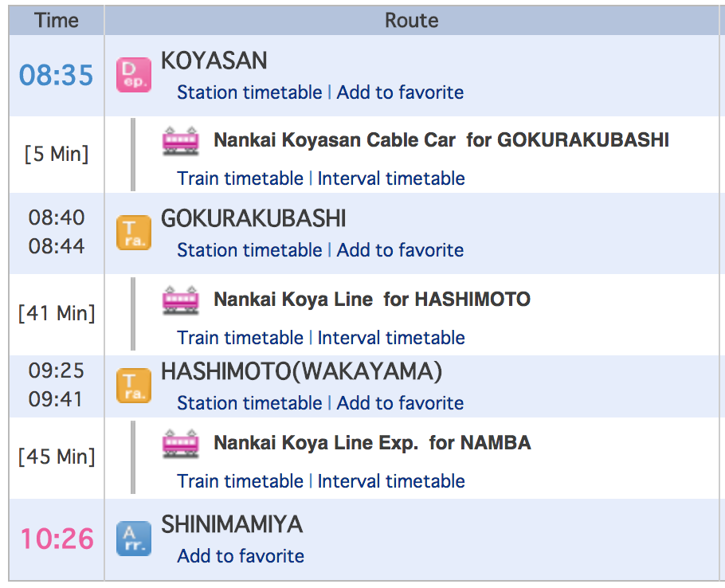Click the train icon for Nankai Koyasan Cable Car
The width and height of the screenshot is (725, 588).
(181, 141)
